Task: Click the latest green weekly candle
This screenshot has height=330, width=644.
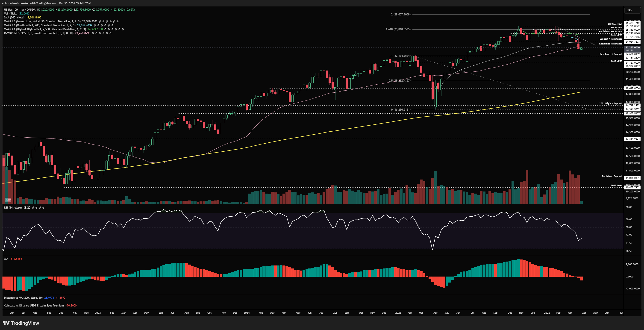Action: pos(581,48)
